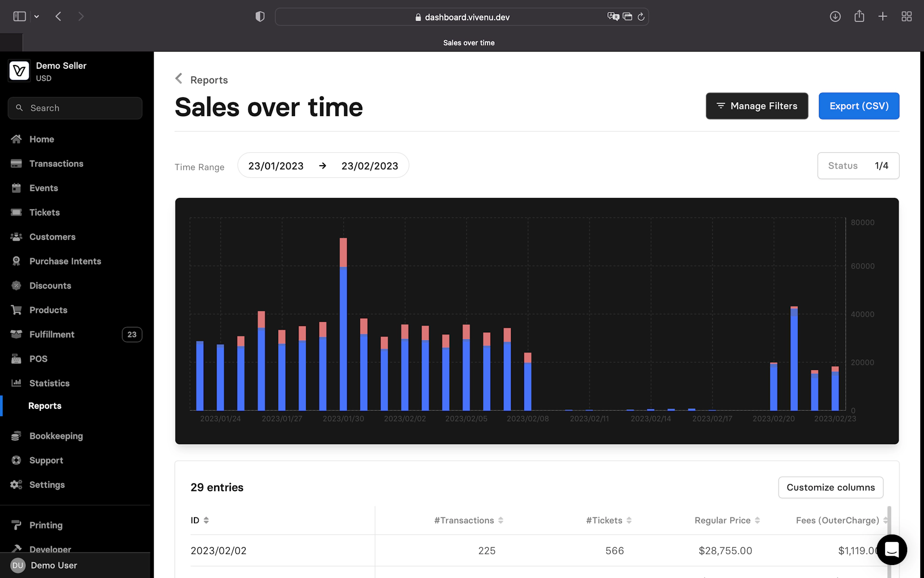The image size is (924, 578).
Task: Click the Safari privacy shield icon
Action: pos(260,17)
